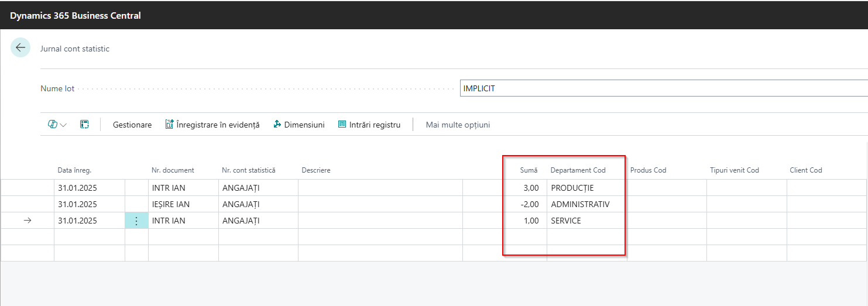
Task: Click the Dynamics 365 Business Central title
Action: click(76, 16)
